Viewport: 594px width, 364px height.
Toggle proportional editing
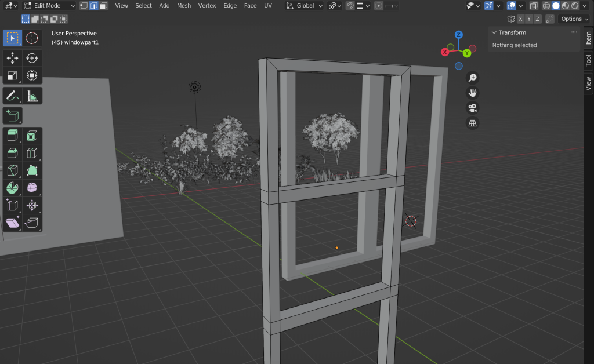(x=378, y=6)
